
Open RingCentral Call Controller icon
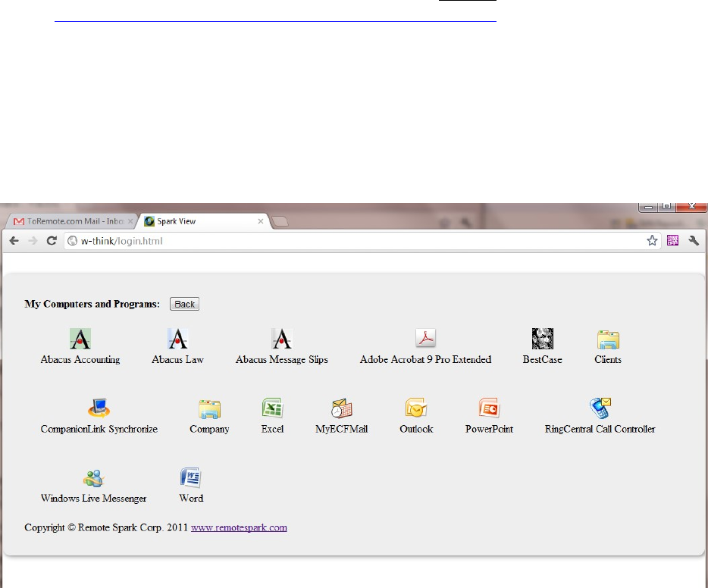coord(600,408)
